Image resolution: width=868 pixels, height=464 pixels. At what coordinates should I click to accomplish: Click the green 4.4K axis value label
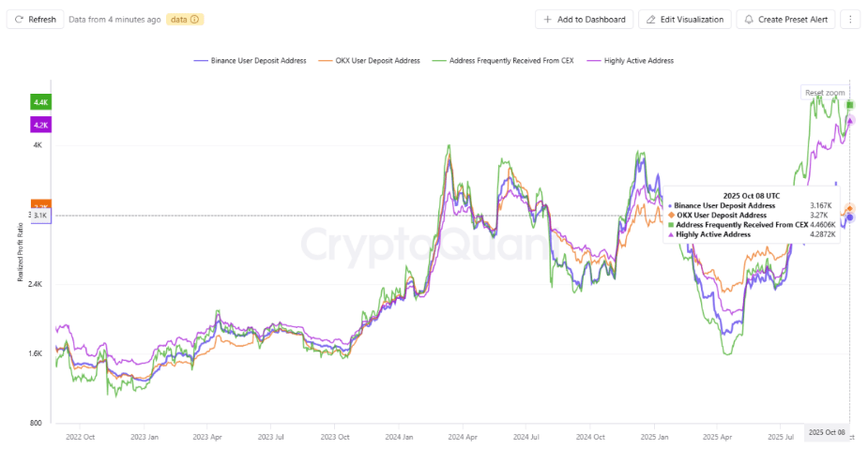(40, 101)
